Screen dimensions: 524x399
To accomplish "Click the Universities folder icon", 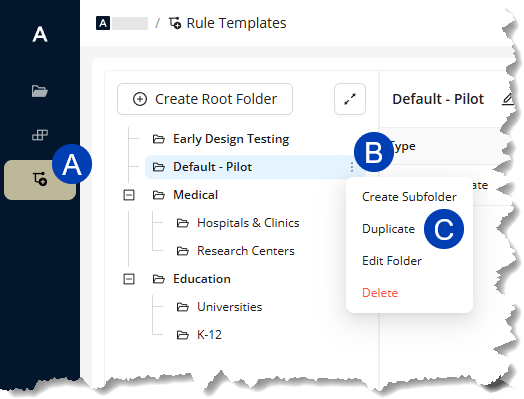I will (x=182, y=307).
